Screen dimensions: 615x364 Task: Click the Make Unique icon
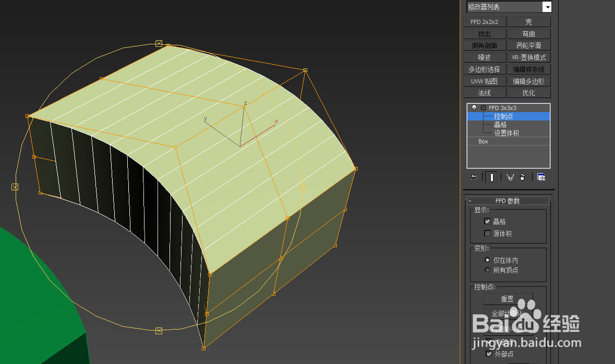tap(510, 177)
